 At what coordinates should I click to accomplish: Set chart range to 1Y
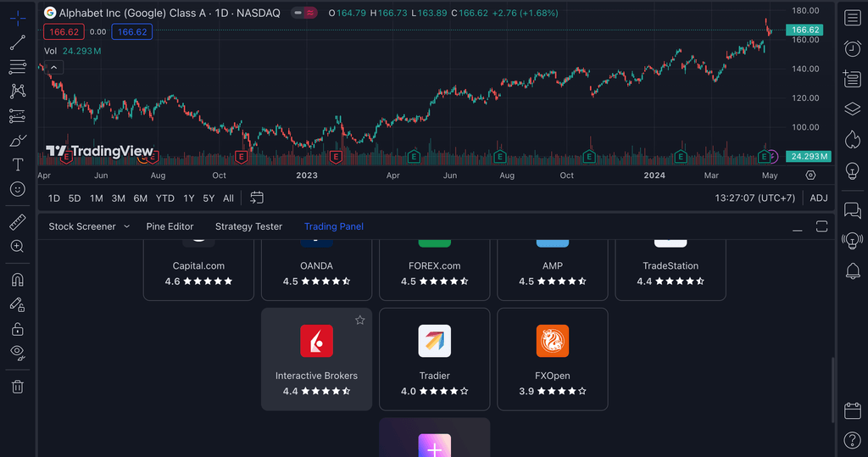(188, 198)
